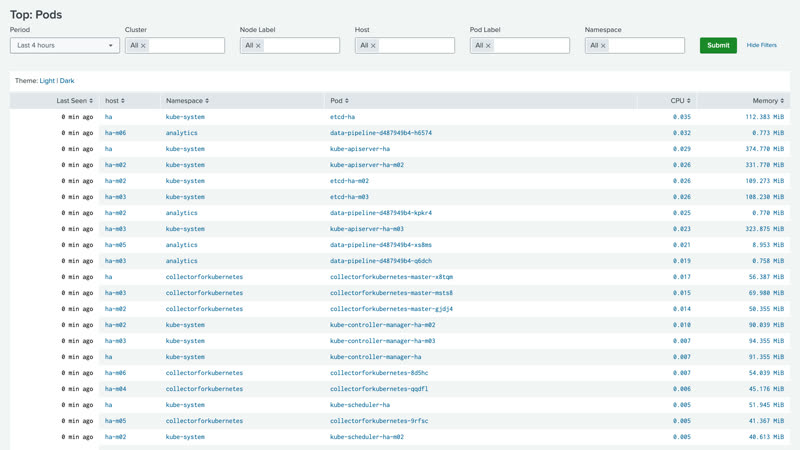This screenshot has width=800, height=450.
Task: Open the etcd-ha-m03 pod
Action: click(349, 197)
